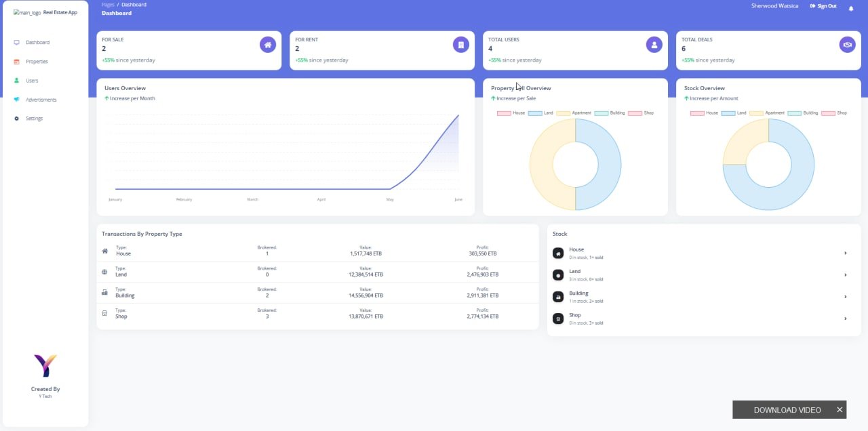Click the House icon in Stock list
This screenshot has height=431, width=868.
pos(558,253)
